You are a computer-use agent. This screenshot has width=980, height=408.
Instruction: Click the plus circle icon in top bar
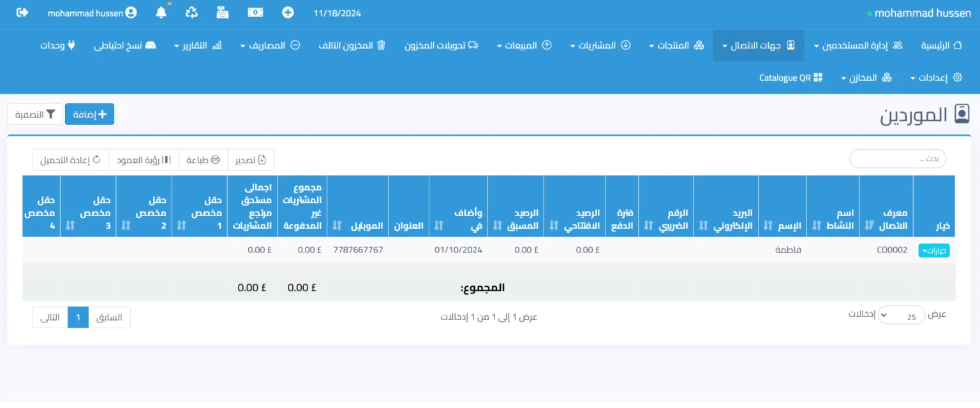tap(288, 12)
